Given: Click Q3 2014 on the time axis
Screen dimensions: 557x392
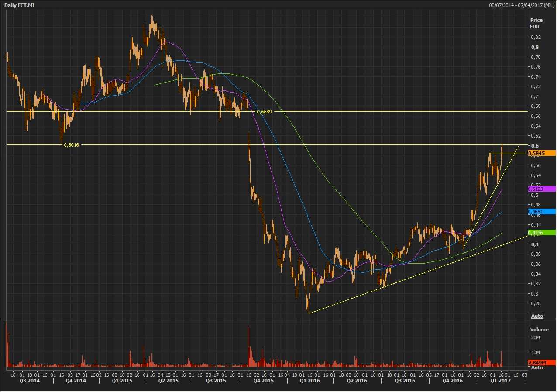Looking at the screenshot, I should pyautogui.click(x=30, y=381).
